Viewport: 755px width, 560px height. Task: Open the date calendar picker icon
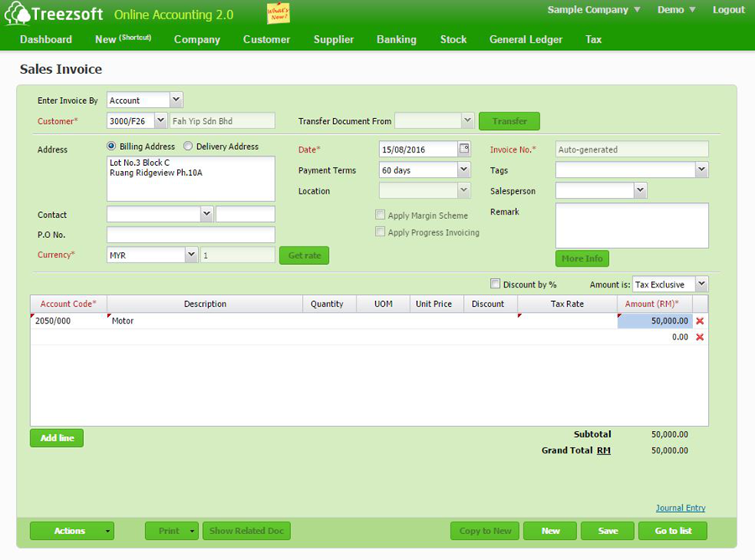pos(464,148)
